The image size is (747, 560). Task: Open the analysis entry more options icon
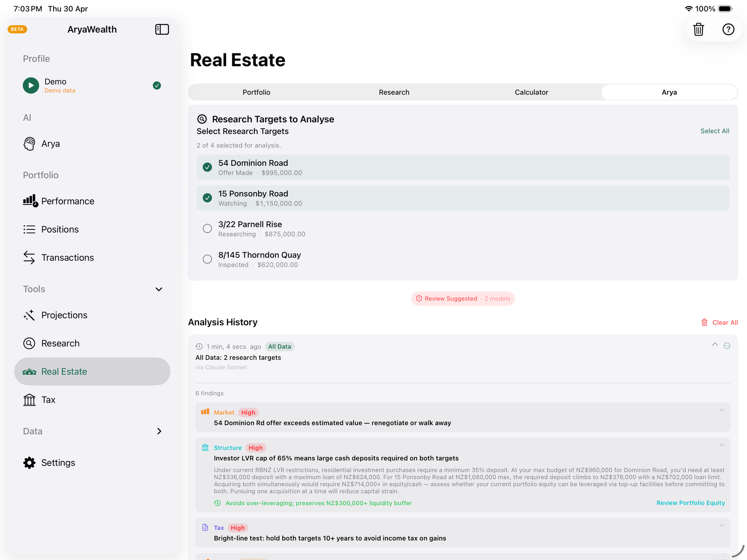coord(727,346)
